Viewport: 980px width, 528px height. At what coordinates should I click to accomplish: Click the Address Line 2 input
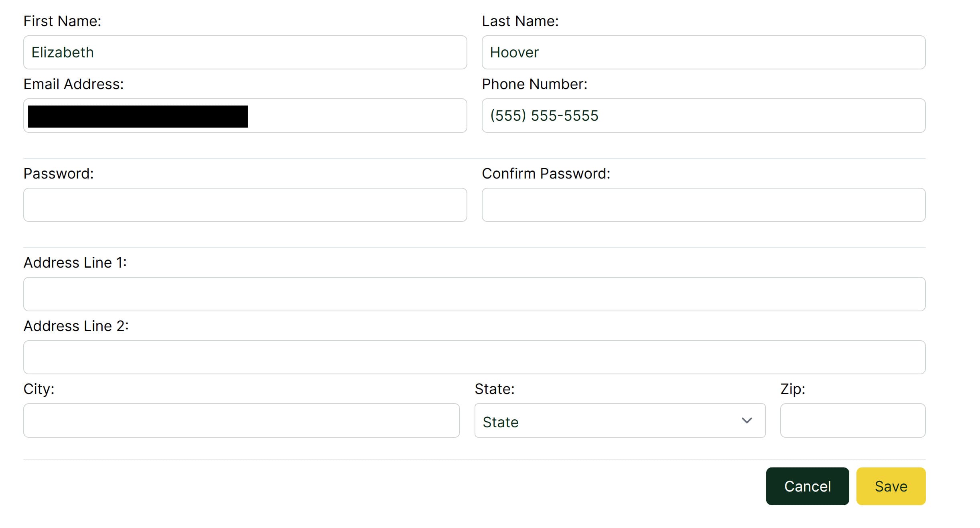(474, 357)
